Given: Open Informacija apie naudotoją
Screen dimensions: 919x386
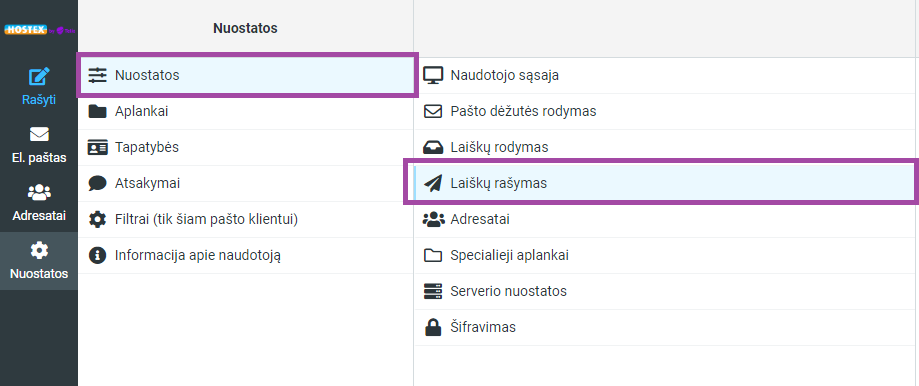Looking at the screenshot, I should pyautogui.click(x=246, y=255).
